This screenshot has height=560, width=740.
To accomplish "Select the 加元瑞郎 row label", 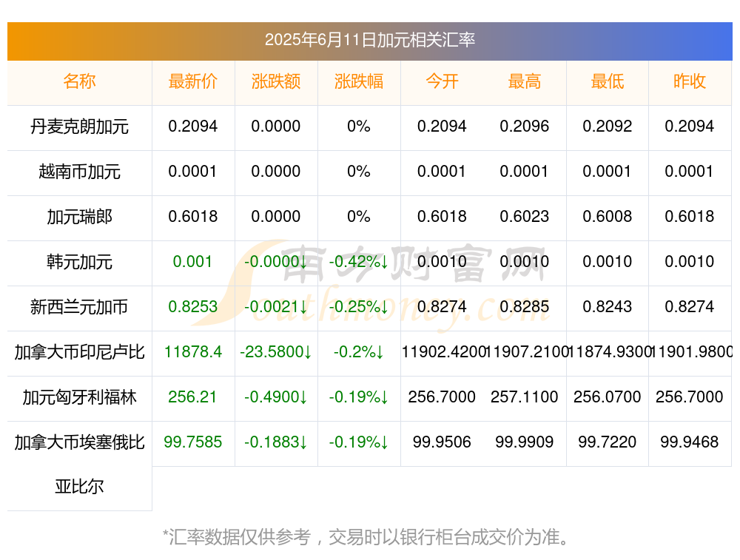I will [79, 217].
